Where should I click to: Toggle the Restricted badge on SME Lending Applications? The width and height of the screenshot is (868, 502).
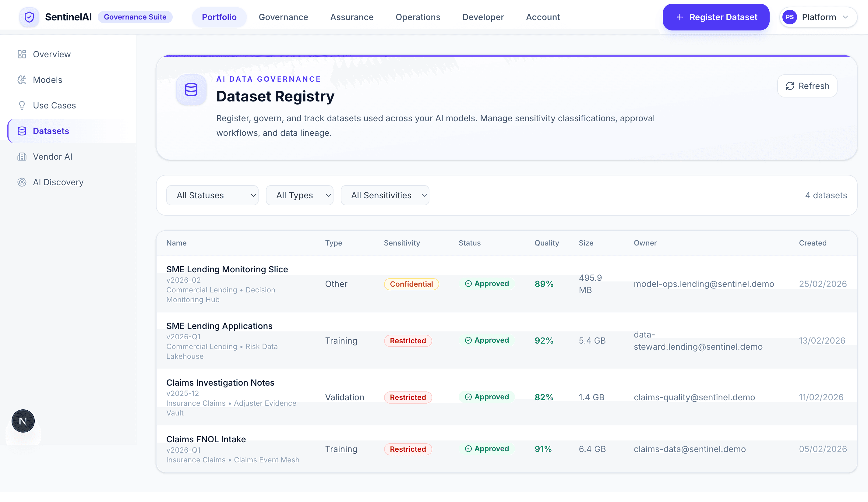(408, 341)
